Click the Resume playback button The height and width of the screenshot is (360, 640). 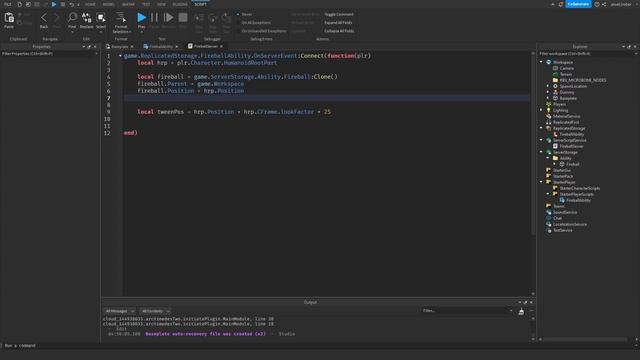coord(168,17)
